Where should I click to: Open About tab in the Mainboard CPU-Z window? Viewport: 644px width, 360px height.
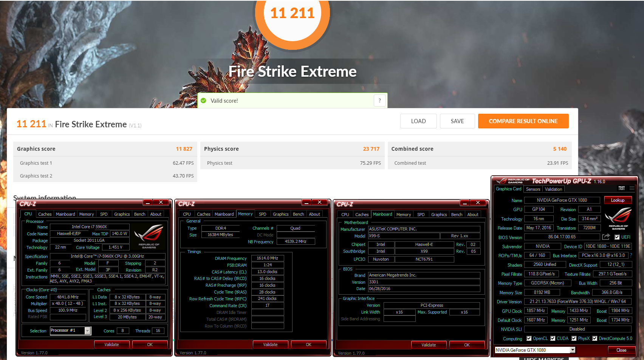(472, 215)
